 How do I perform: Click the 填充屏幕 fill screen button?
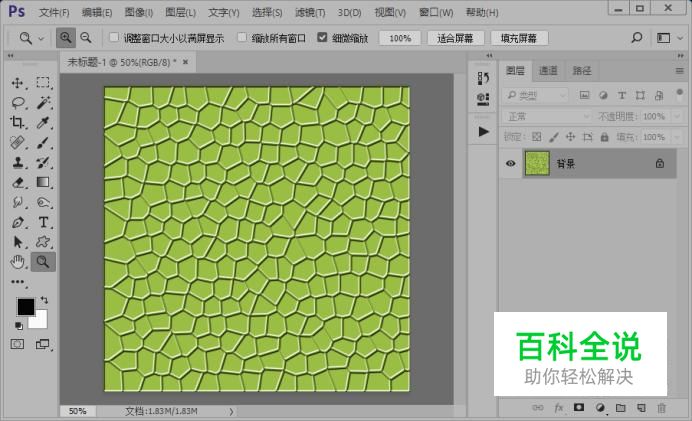pyautogui.click(x=518, y=38)
